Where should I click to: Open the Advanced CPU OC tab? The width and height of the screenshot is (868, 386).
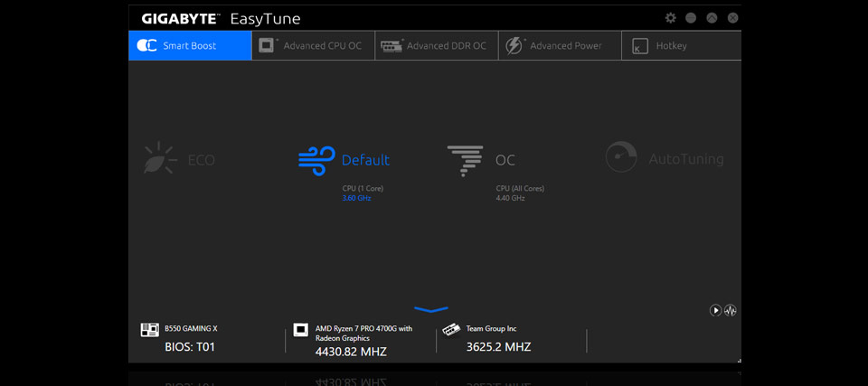point(314,45)
